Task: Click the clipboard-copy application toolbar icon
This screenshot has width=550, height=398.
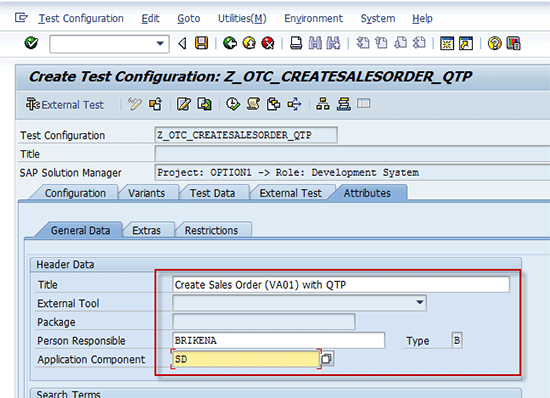Action: [274, 104]
